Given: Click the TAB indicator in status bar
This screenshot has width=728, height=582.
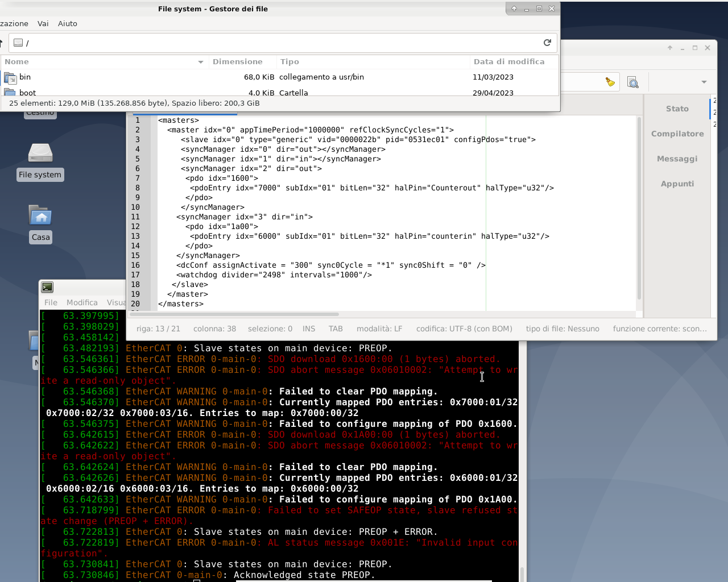Looking at the screenshot, I should coord(336,329).
